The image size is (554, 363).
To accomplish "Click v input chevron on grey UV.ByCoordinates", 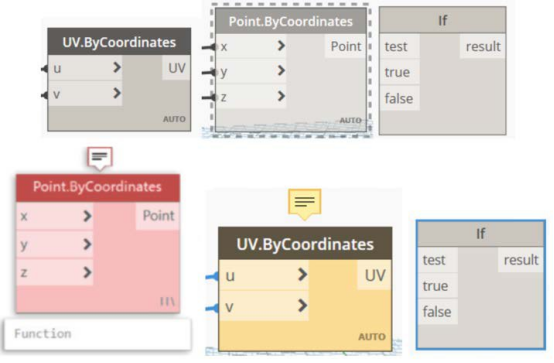I will pos(117,93).
